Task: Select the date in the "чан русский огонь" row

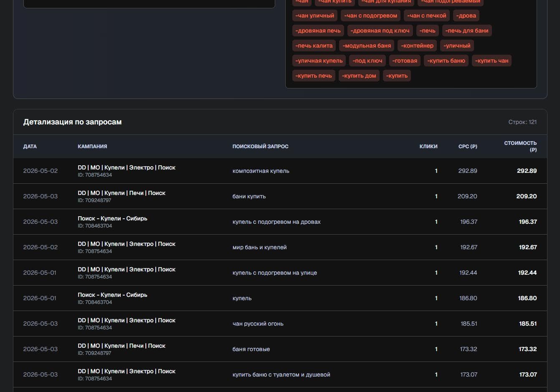Action: pyautogui.click(x=41, y=324)
